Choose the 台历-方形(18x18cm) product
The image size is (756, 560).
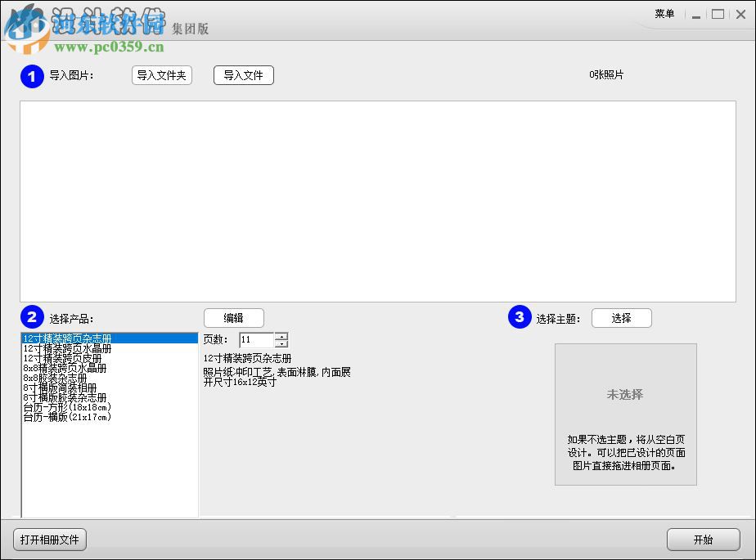click(69, 406)
